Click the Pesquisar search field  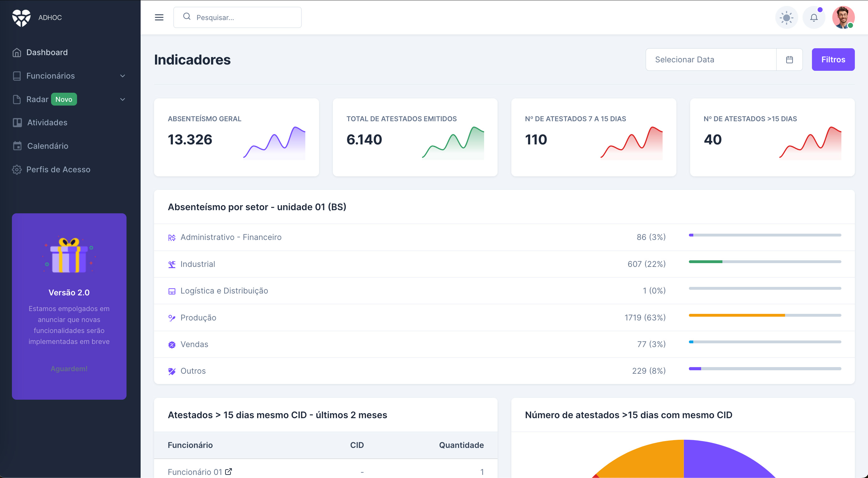[x=238, y=18]
